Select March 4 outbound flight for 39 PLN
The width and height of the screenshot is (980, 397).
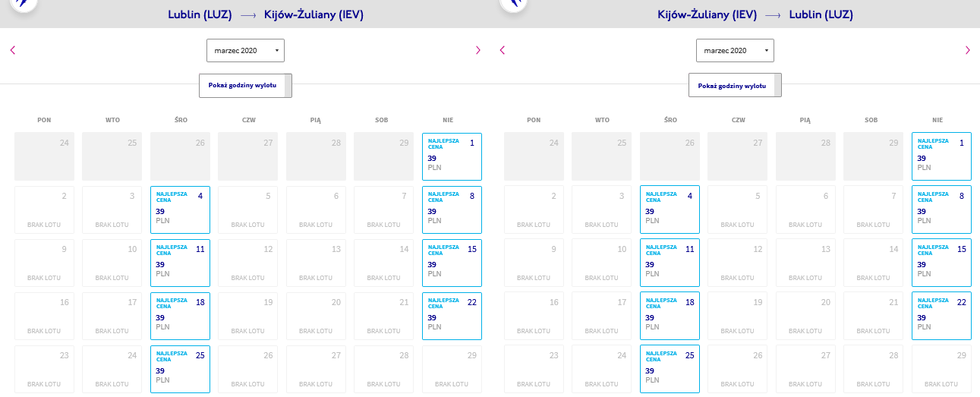[180, 210]
